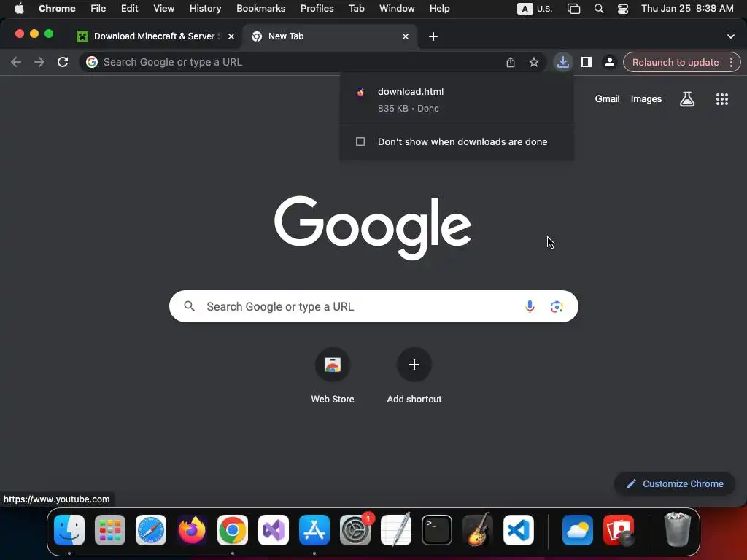
Task: Click the Edit menu
Action: 129,9
